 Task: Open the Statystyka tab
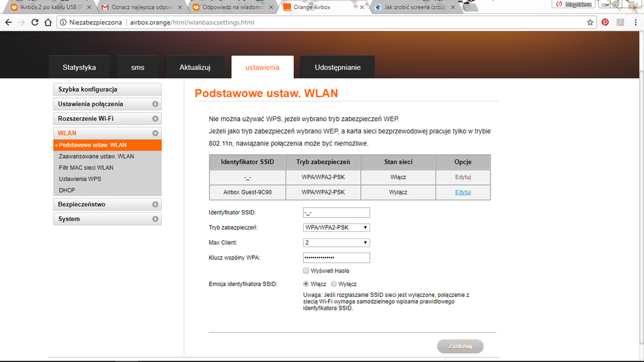(79, 67)
